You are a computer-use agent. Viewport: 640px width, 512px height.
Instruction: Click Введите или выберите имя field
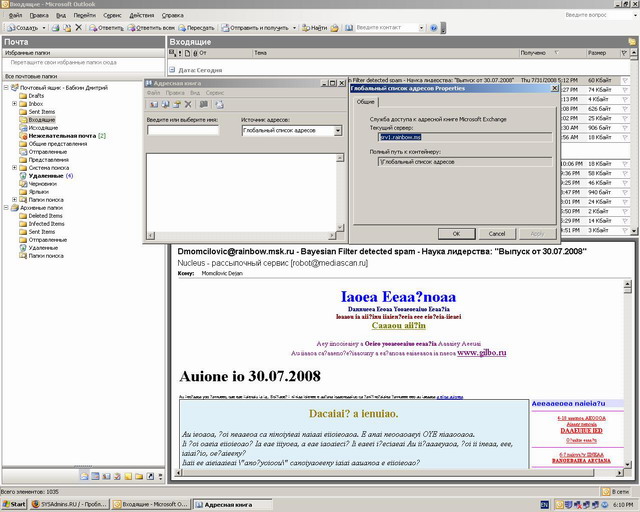tap(183, 130)
